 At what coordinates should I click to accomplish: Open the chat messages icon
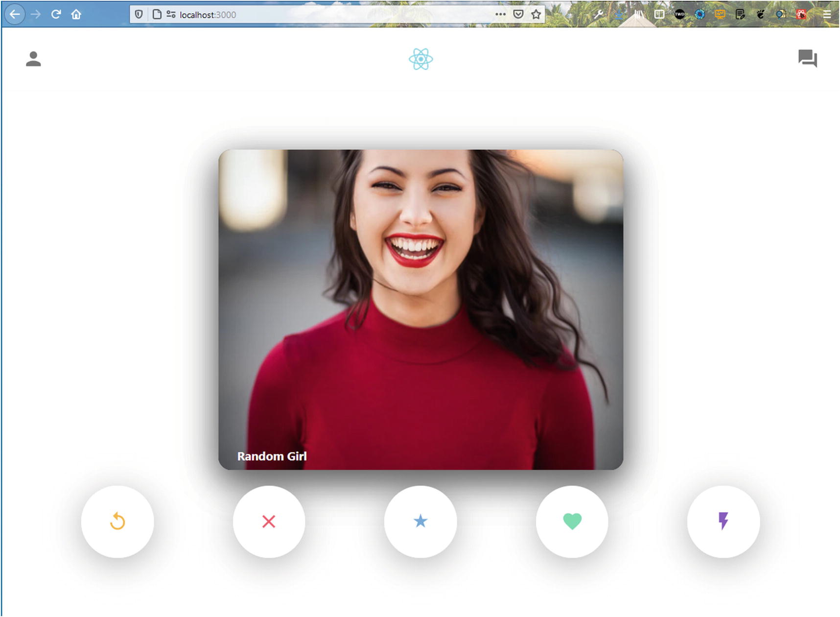(x=807, y=58)
